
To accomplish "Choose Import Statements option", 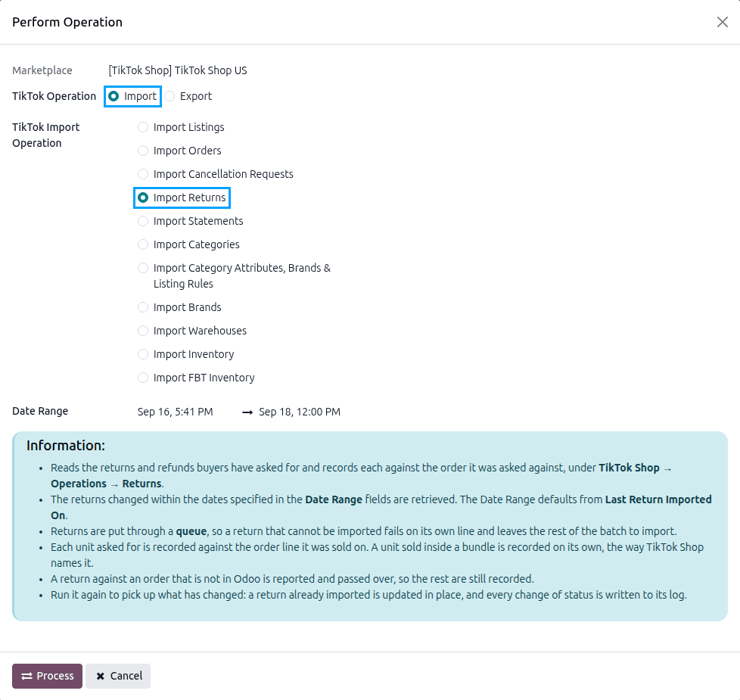I will [190, 222].
